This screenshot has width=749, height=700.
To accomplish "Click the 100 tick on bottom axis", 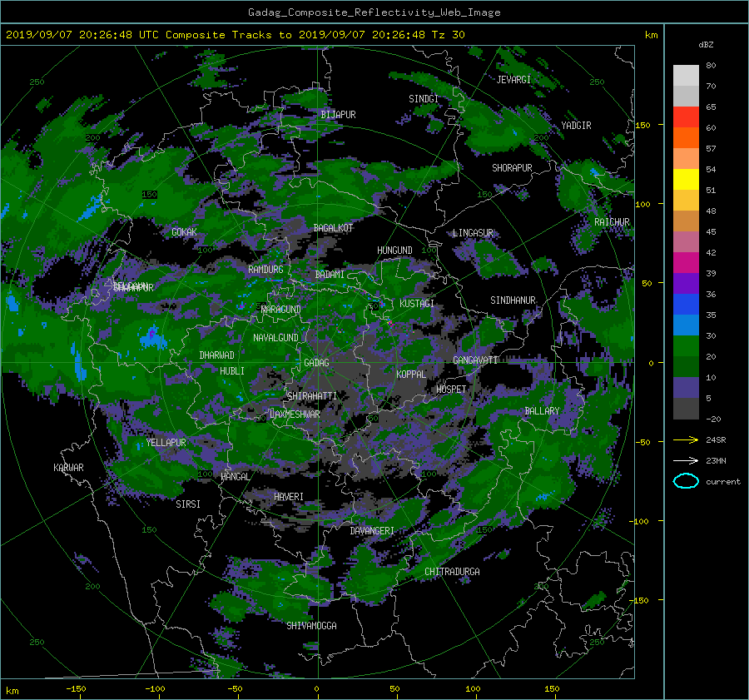I will (473, 688).
